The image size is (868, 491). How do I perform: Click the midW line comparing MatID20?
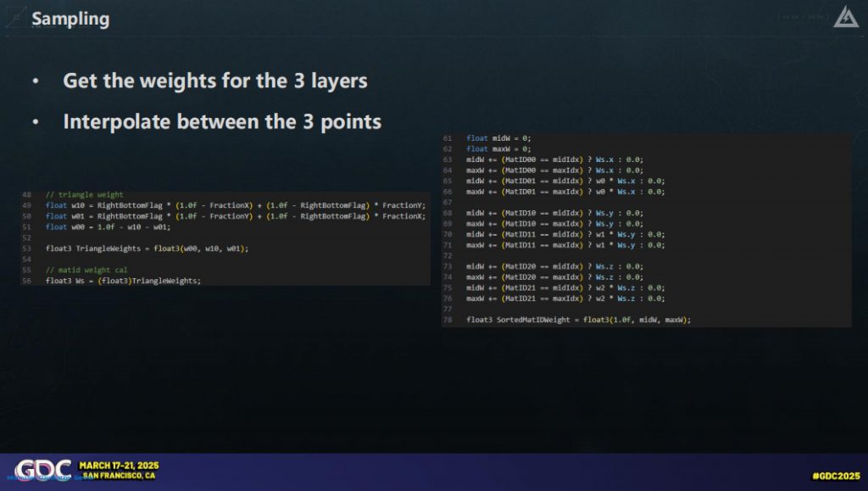554,266
